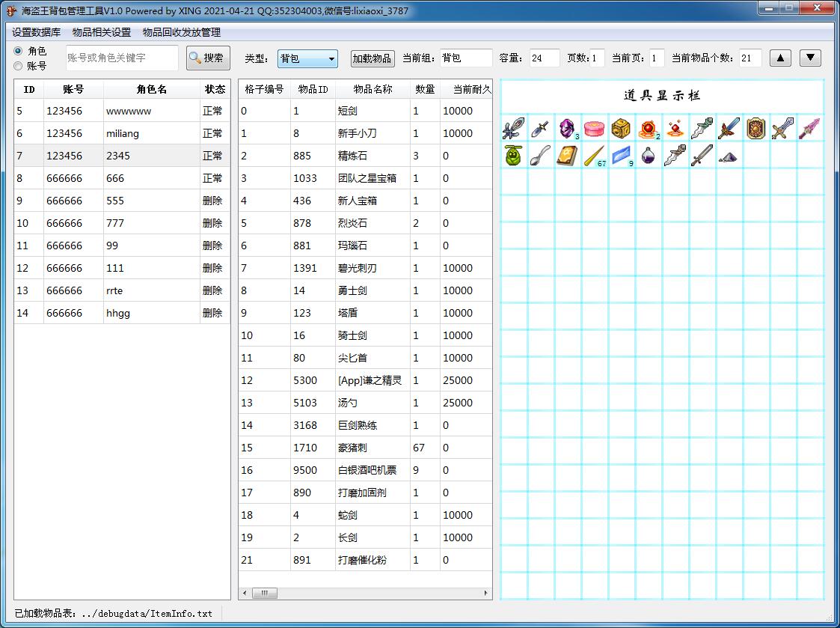Select the item row 白银酒吧机票
840x628 pixels.
coord(365,470)
